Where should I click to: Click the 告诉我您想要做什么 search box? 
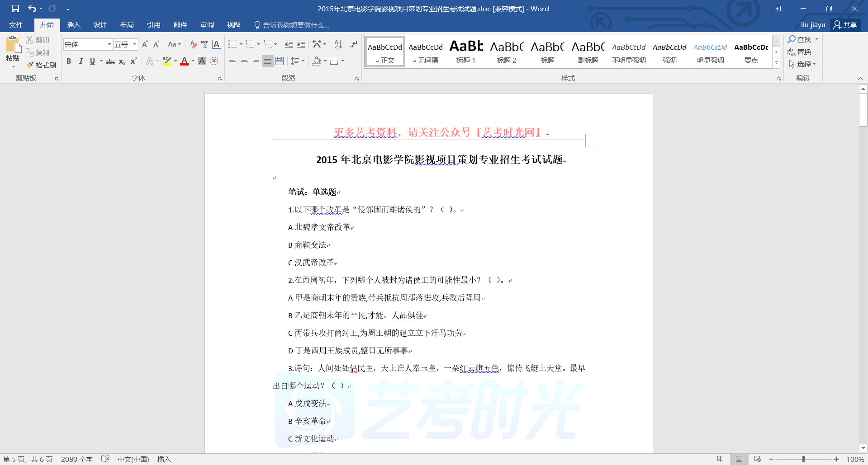coord(296,25)
